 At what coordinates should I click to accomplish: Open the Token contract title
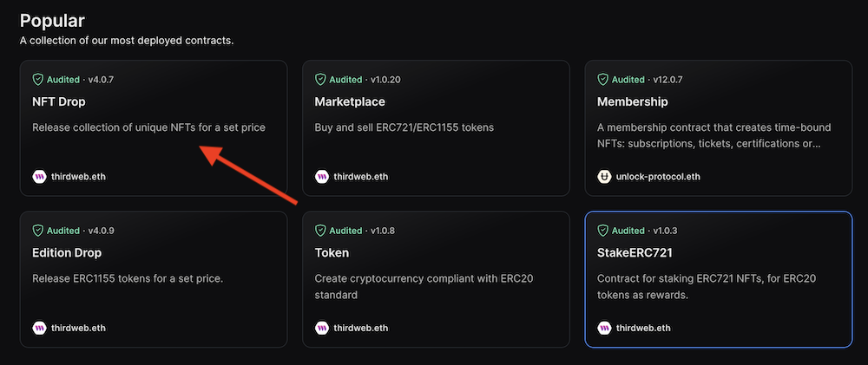(x=332, y=253)
